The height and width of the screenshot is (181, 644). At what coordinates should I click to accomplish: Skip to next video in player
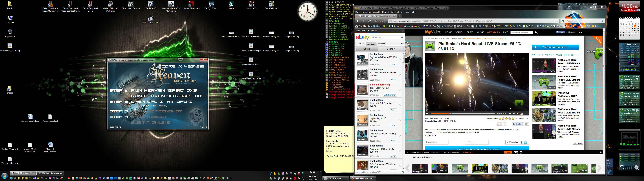tap(514, 113)
